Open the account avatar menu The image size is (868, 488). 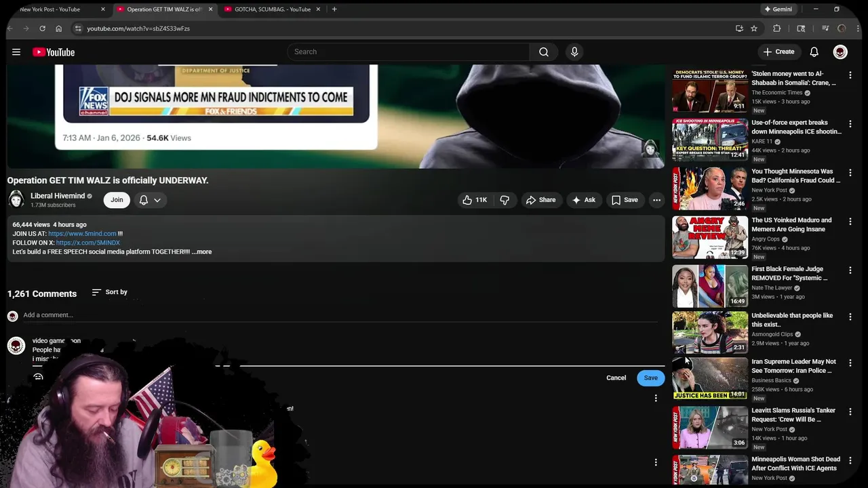pyautogui.click(x=840, y=52)
